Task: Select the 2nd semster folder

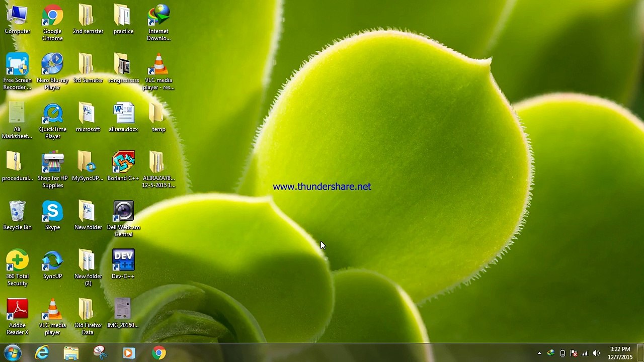Action: (x=88, y=20)
